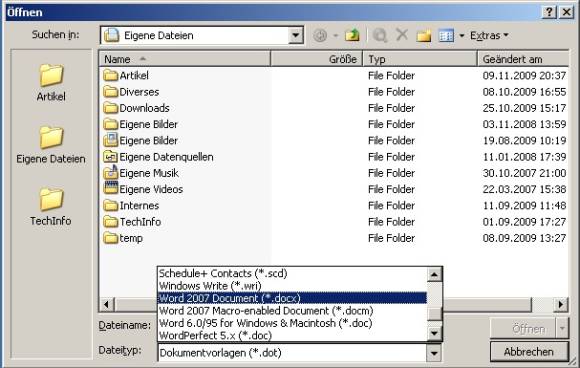The image size is (580, 368).
Task: Select TechInfo shortcut in places bar
Action: pyautogui.click(x=51, y=207)
